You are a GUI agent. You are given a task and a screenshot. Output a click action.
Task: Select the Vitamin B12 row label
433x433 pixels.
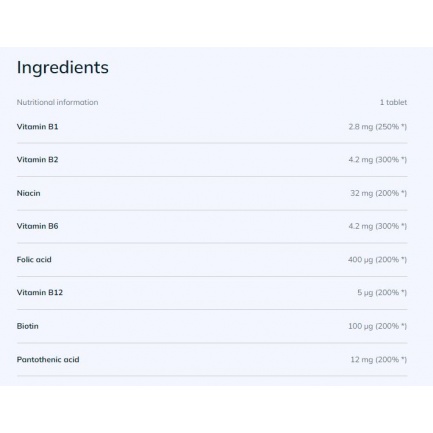pos(40,293)
